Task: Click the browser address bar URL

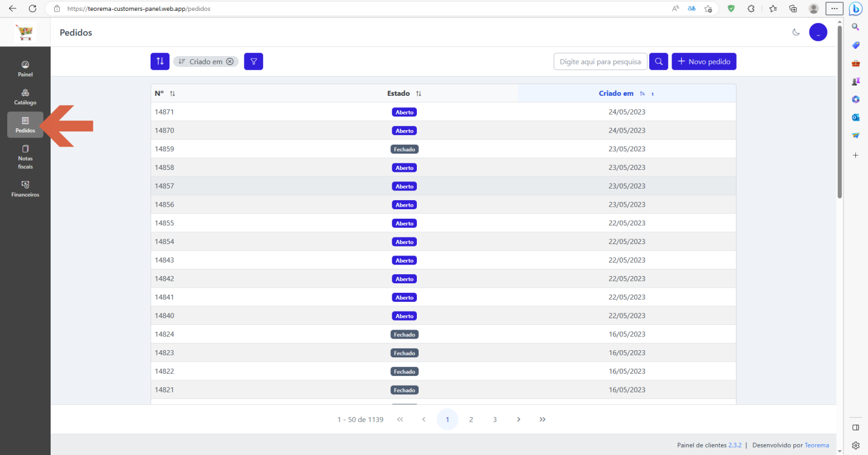Action: pos(139,9)
